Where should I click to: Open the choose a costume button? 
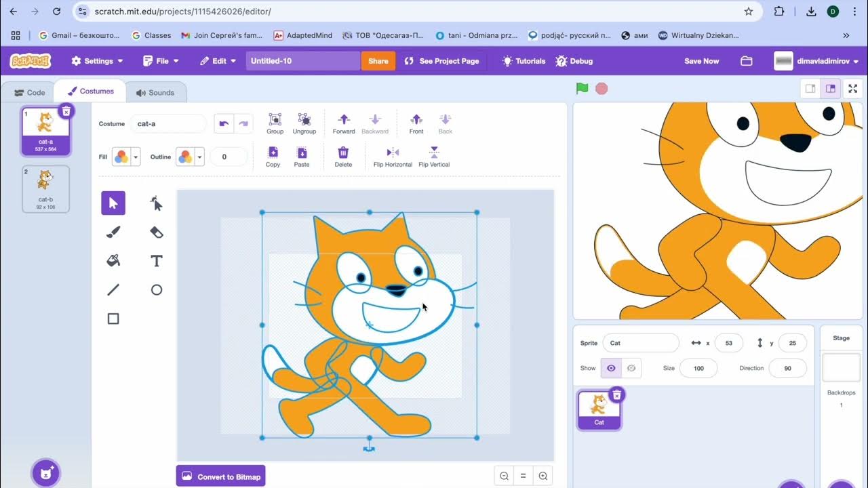click(46, 472)
